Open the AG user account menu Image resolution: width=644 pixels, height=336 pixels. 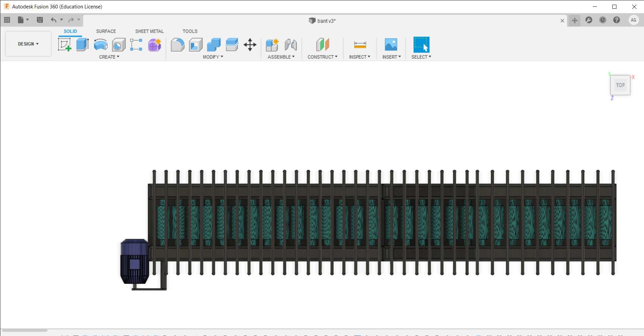coord(634,20)
